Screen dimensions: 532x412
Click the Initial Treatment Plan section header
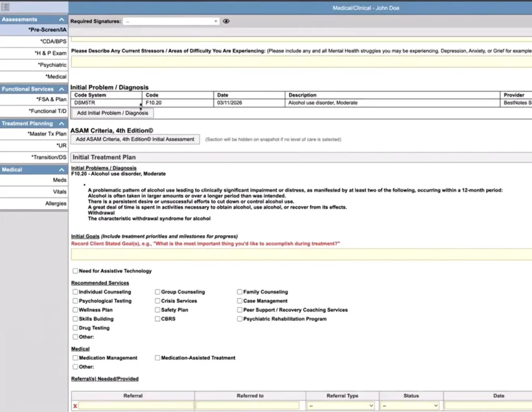click(x=301, y=157)
